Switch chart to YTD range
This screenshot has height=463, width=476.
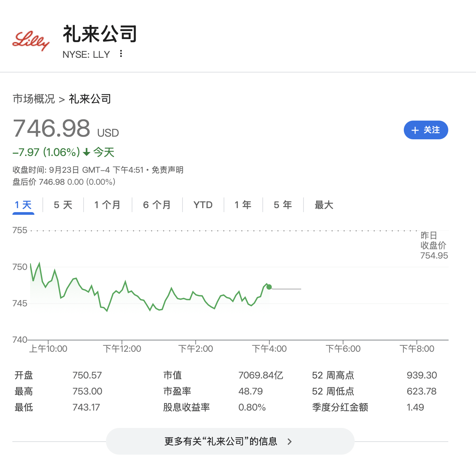[203, 205]
